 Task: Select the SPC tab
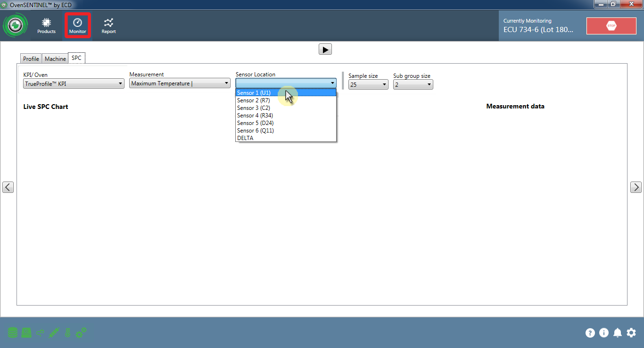pyautogui.click(x=76, y=58)
